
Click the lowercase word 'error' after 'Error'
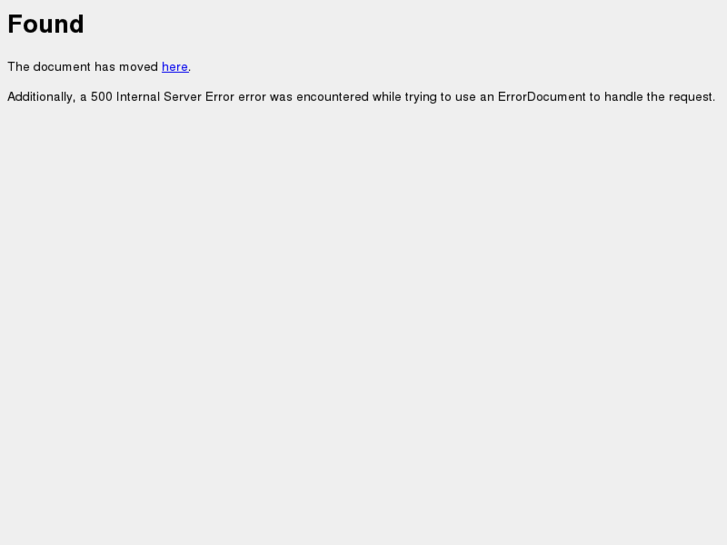[x=252, y=97]
